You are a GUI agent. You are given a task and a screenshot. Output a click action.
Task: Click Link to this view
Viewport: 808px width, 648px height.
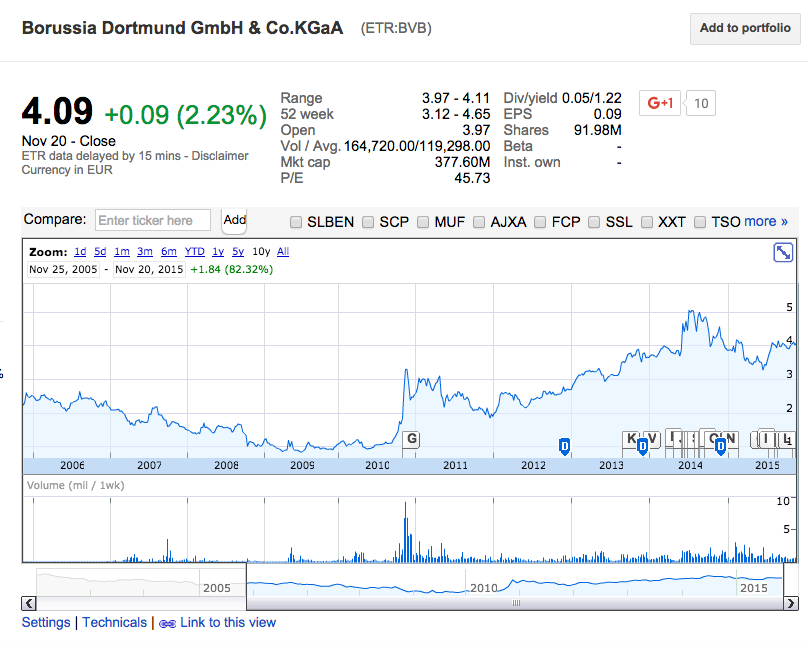point(228,623)
